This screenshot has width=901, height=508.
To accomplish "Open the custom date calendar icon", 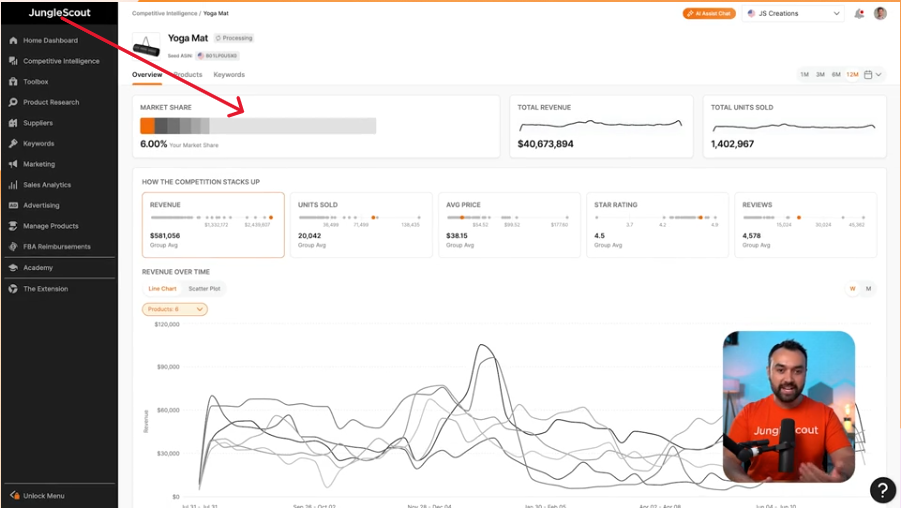I will click(x=868, y=75).
